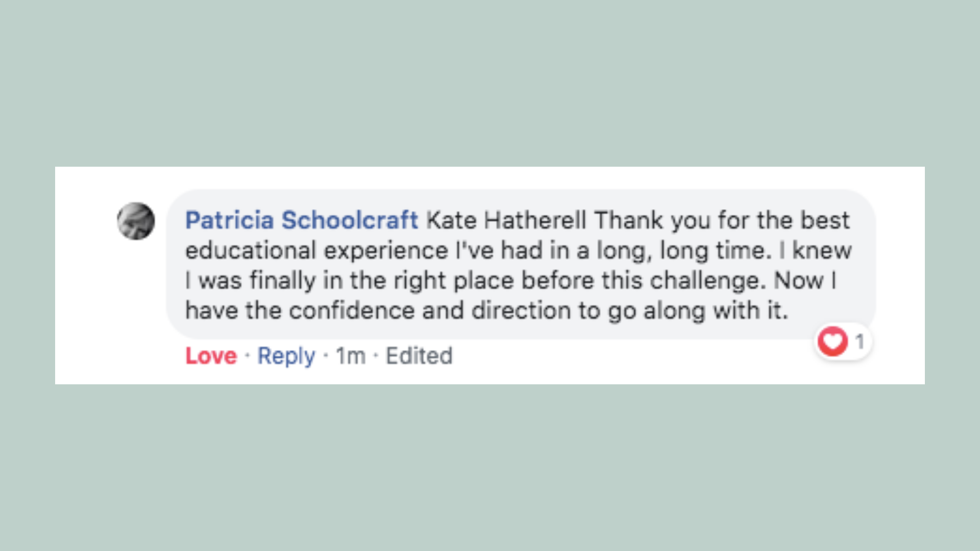View edit history via Edited label
The height and width of the screenshot is (551, 980).
click(419, 356)
